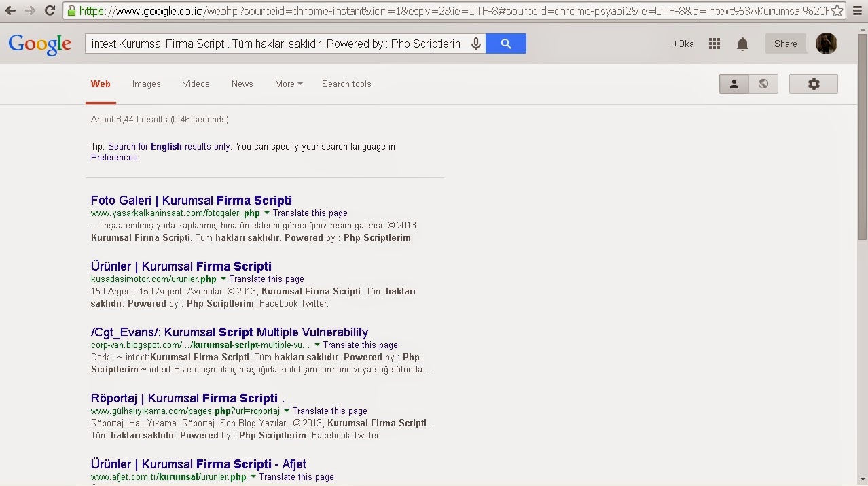Open dropdown arrow beside afjet.com.tr URL
This screenshot has width=868, height=486.
click(x=253, y=476)
